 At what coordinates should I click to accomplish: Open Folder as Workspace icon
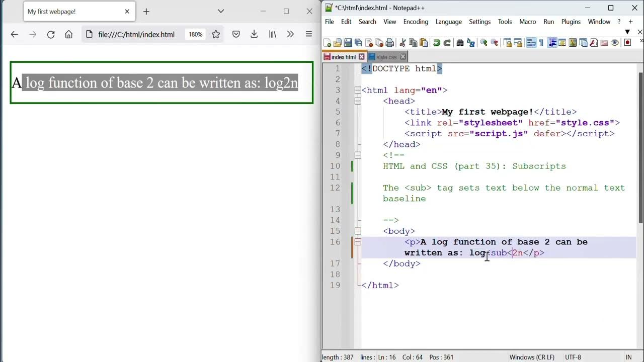click(x=604, y=43)
